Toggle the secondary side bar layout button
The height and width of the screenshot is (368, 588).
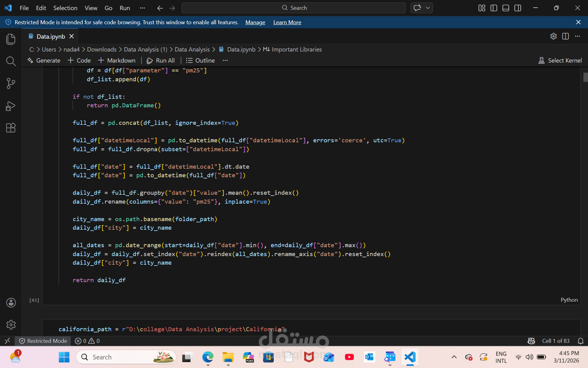pyautogui.click(x=518, y=8)
